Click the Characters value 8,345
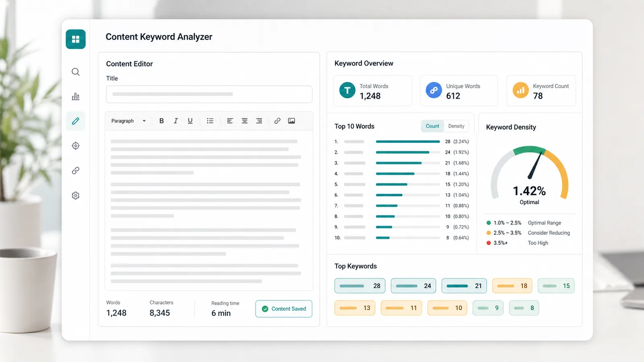This screenshot has height=362, width=644. (x=160, y=313)
